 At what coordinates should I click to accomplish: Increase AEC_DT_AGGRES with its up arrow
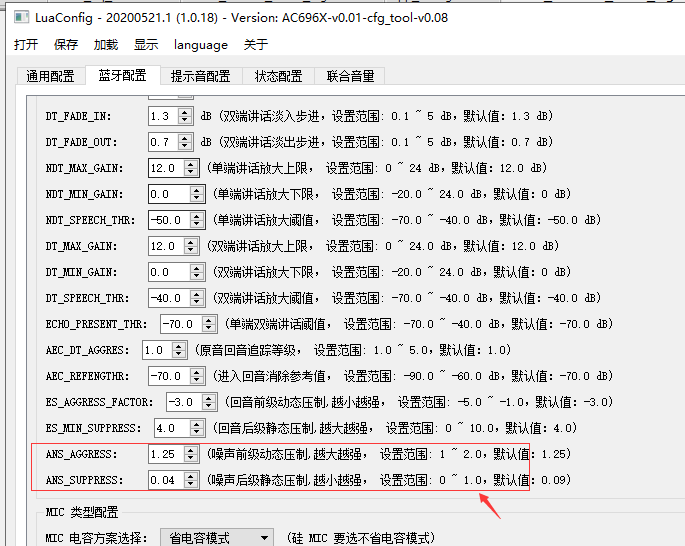click(x=179, y=346)
